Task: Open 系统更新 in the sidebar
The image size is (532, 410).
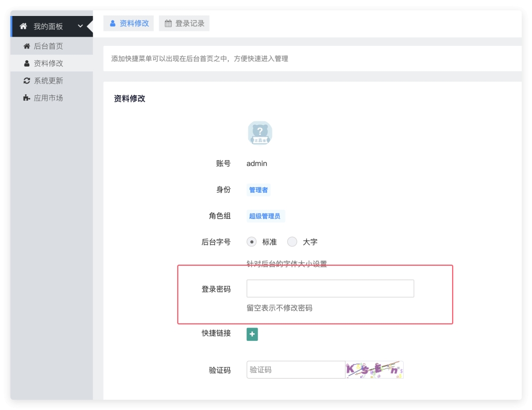Action: point(52,80)
